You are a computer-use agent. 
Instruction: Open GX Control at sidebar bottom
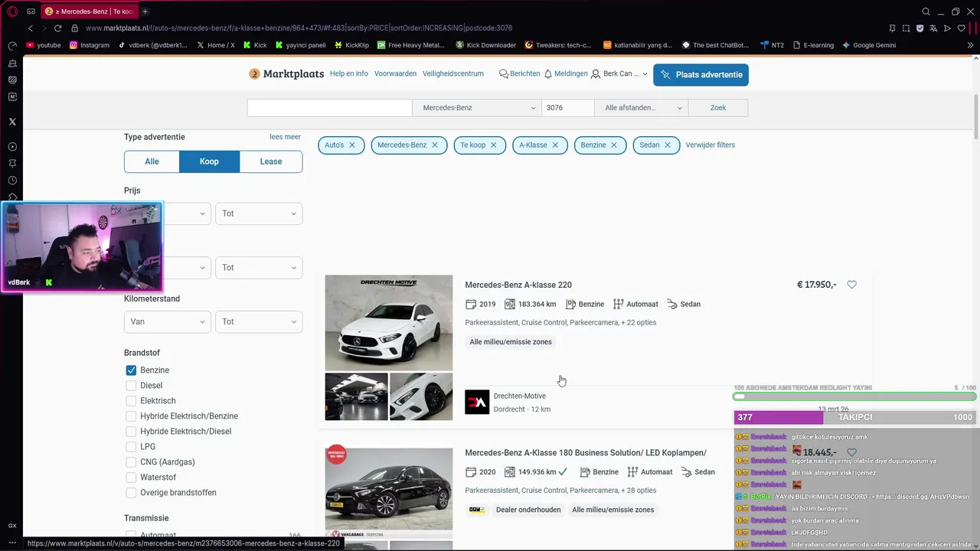click(12, 526)
